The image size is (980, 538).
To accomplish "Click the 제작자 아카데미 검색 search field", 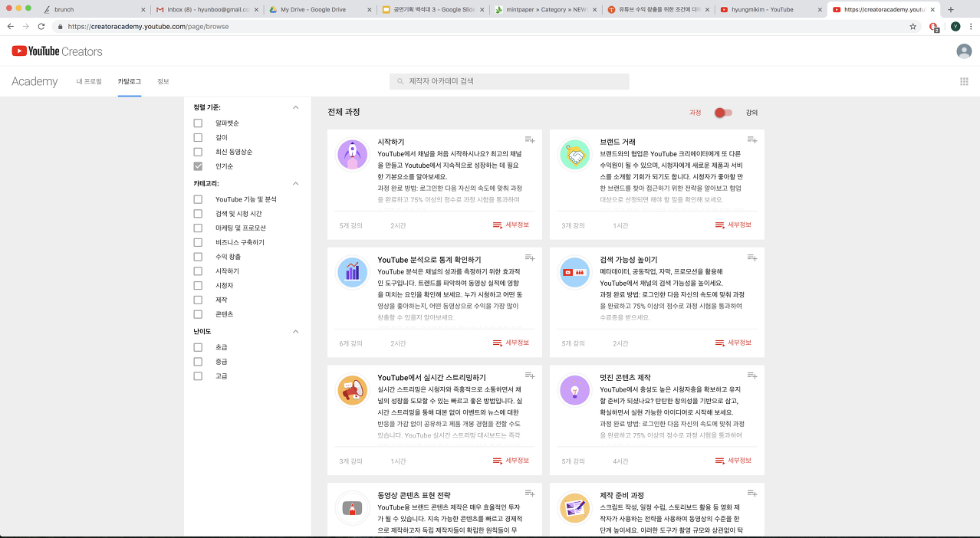I will [x=510, y=81].
